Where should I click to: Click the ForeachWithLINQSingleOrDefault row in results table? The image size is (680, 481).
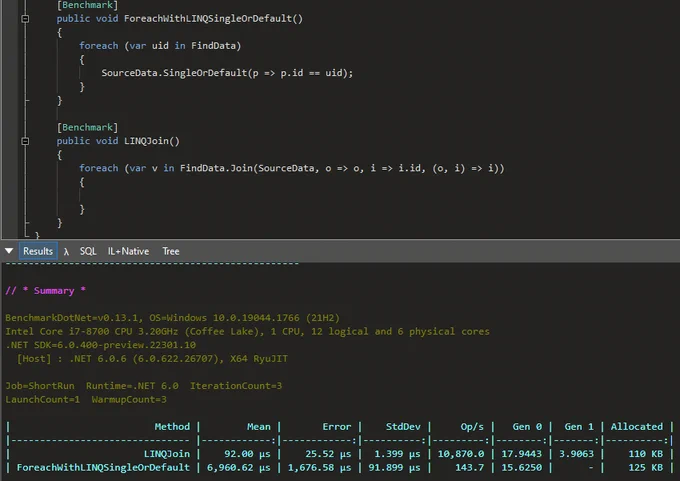(340, 468)
